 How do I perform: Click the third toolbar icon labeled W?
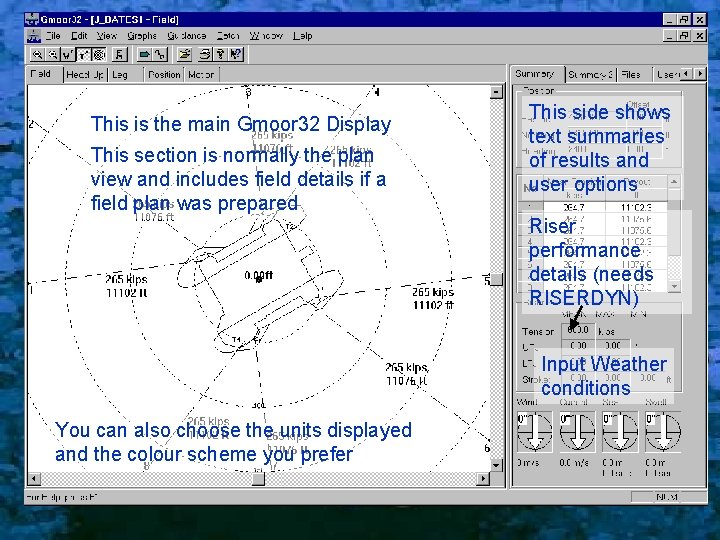click(68, 55)
